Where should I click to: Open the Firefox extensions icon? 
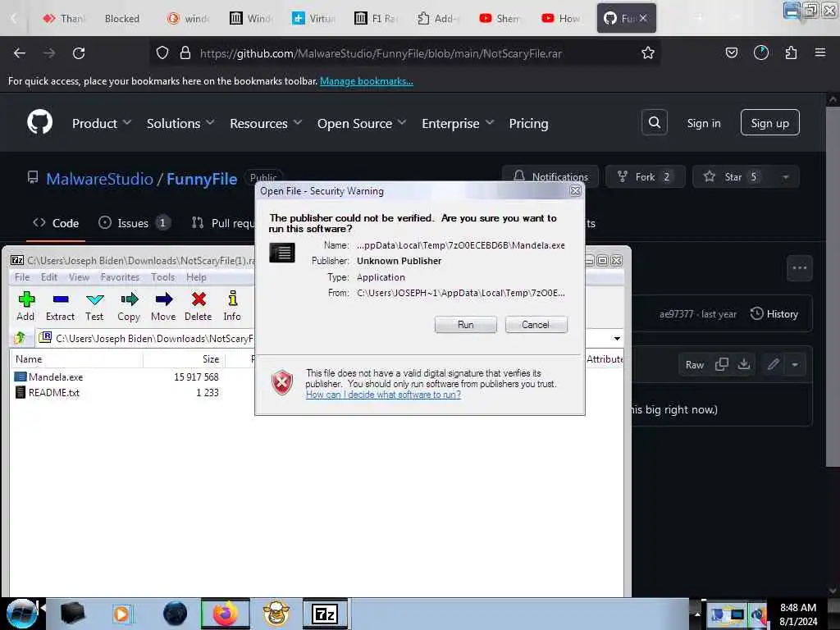(x=791, y=52)
